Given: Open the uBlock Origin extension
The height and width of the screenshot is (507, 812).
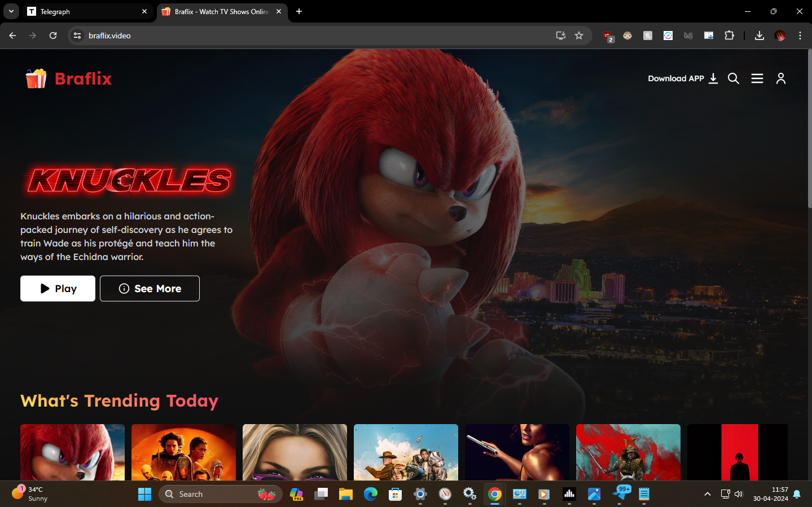Looking at the screenshot, I should point(608,36).
